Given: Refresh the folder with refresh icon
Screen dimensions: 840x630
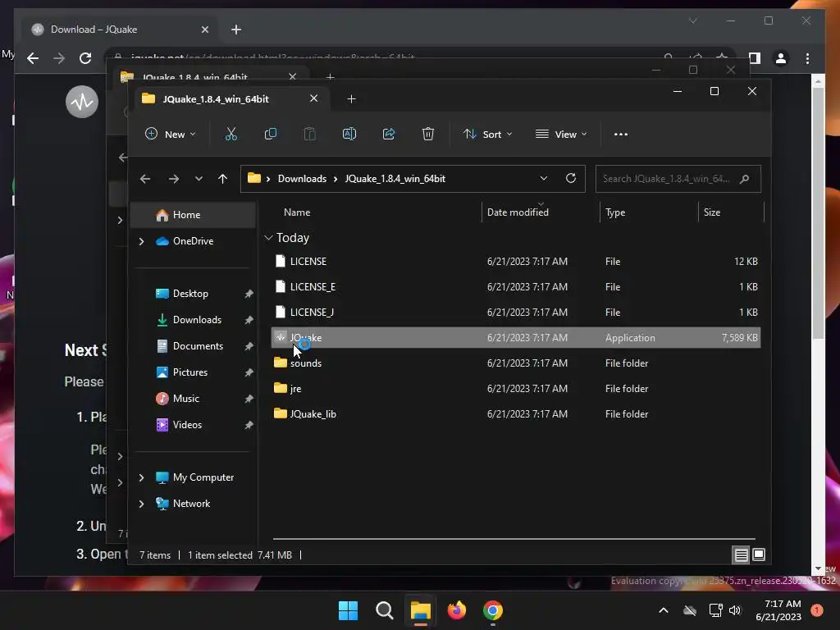Looking at the screenshot, I should pyautogui.click(x=571, y=178).
